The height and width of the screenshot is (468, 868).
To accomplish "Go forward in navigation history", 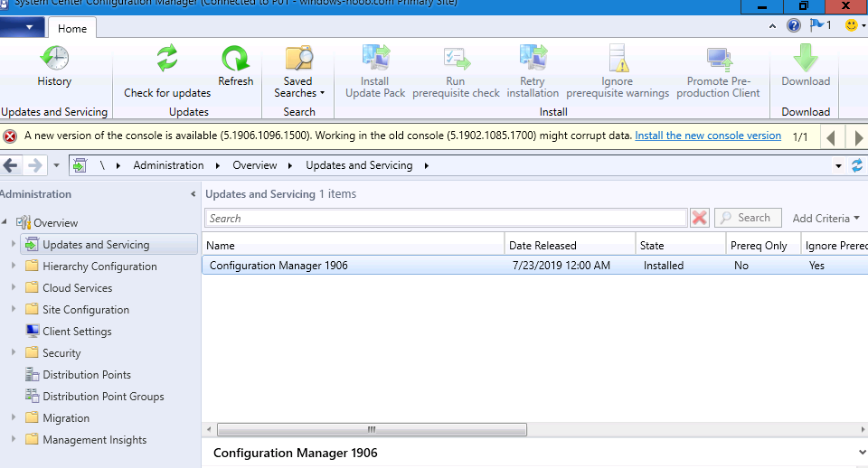I will point(35,165).
